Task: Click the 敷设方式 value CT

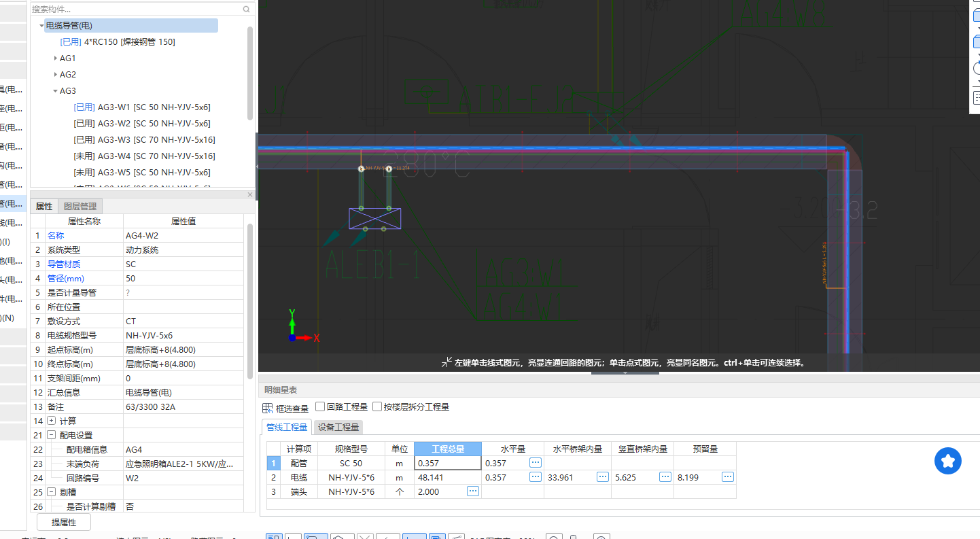Action: coord(183,321)
